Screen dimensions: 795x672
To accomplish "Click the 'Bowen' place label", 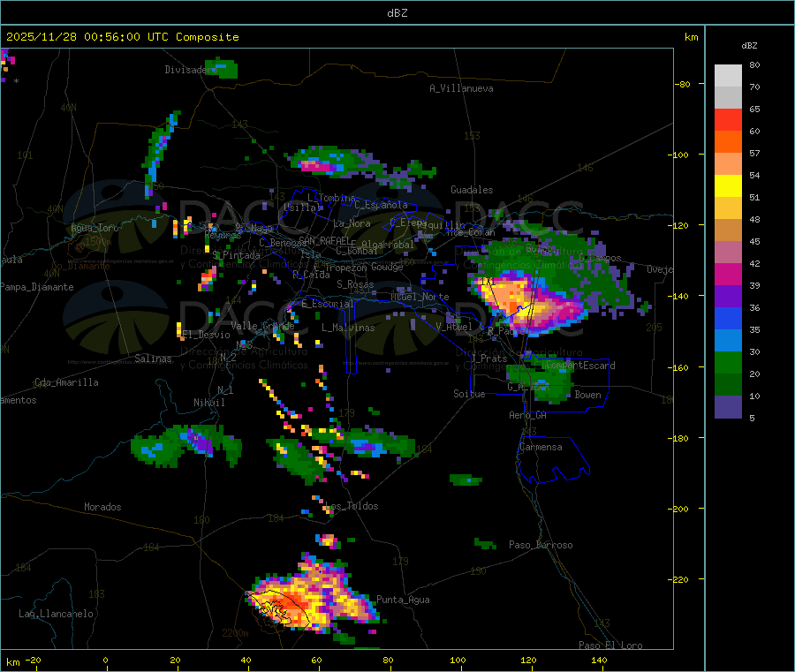I will (x=587, y=395).
